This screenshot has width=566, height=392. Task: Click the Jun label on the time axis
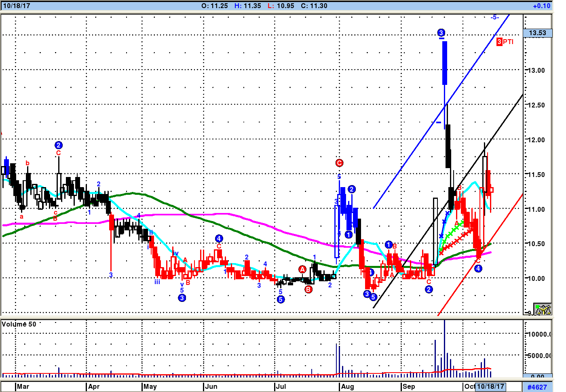[x=211, y=386]
